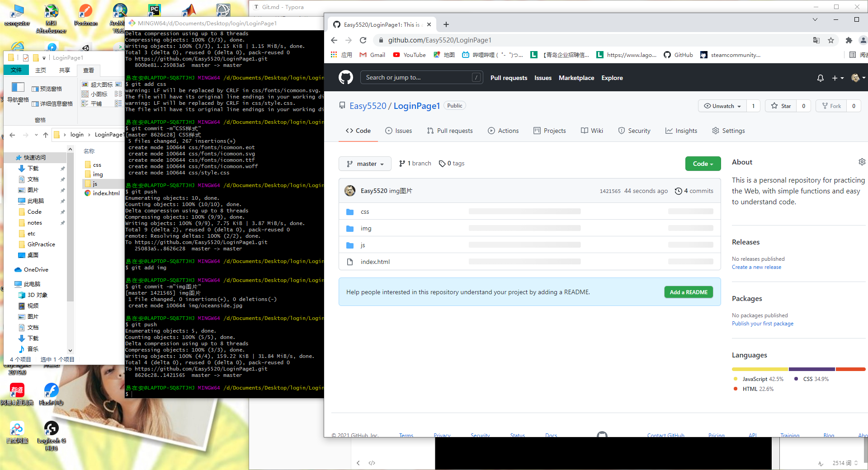Open user avatar menu dropdown
Viewport: 868px width, 470px height.
click(x=858, y=78)
